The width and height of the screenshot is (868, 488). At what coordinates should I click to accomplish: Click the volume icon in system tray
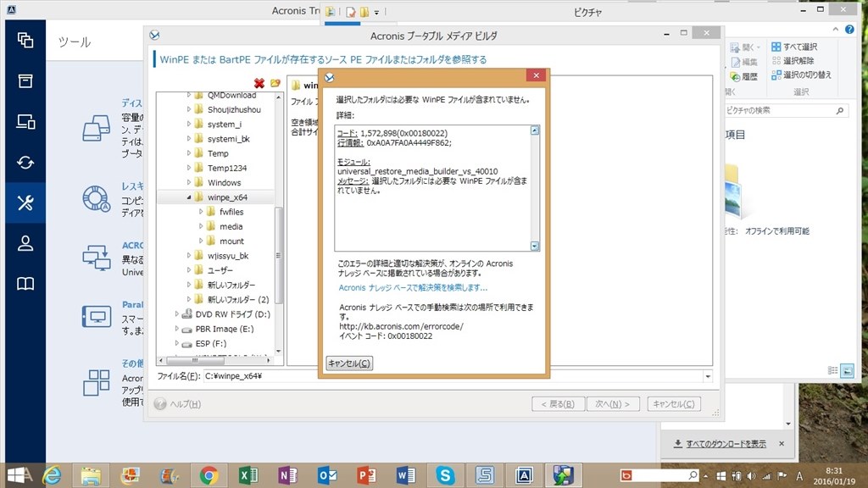click(751, 476)
